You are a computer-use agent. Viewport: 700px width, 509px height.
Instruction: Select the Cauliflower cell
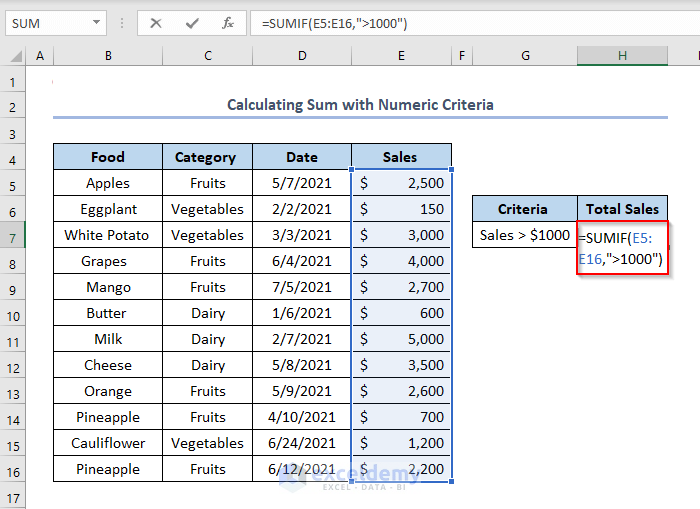[108, 443]
